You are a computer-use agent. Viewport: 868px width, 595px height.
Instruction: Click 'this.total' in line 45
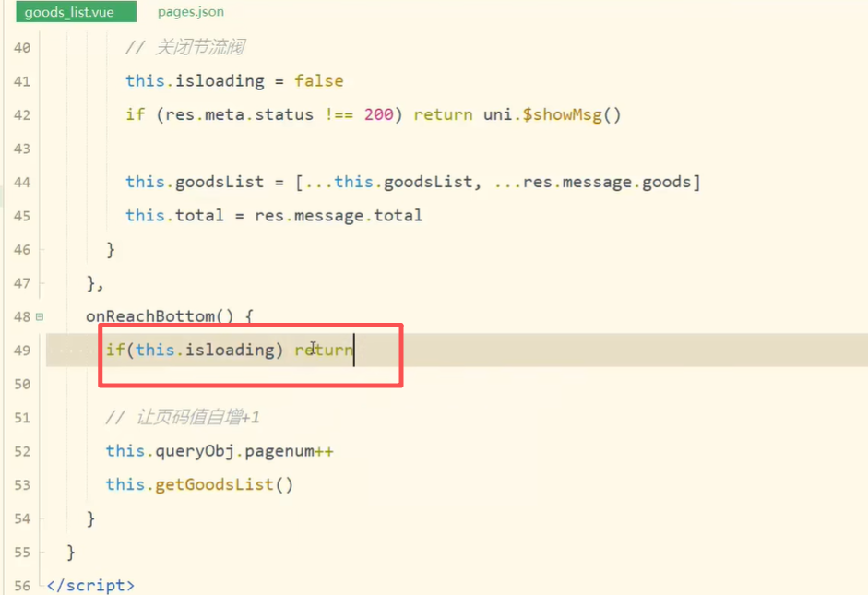coord(174,215)
